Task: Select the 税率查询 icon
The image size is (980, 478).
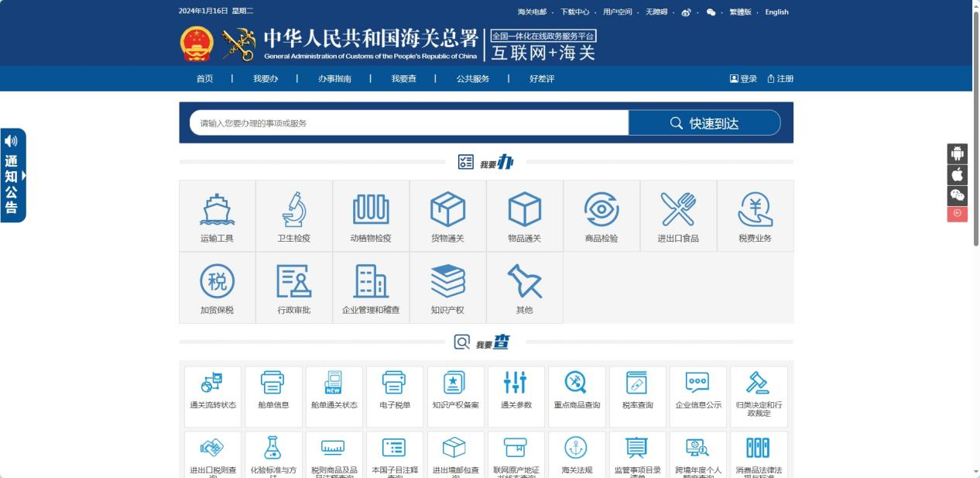Action: (636, 383)
